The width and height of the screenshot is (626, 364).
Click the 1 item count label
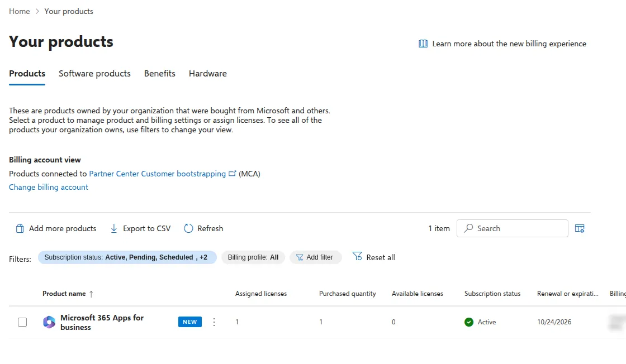point(439,228)
